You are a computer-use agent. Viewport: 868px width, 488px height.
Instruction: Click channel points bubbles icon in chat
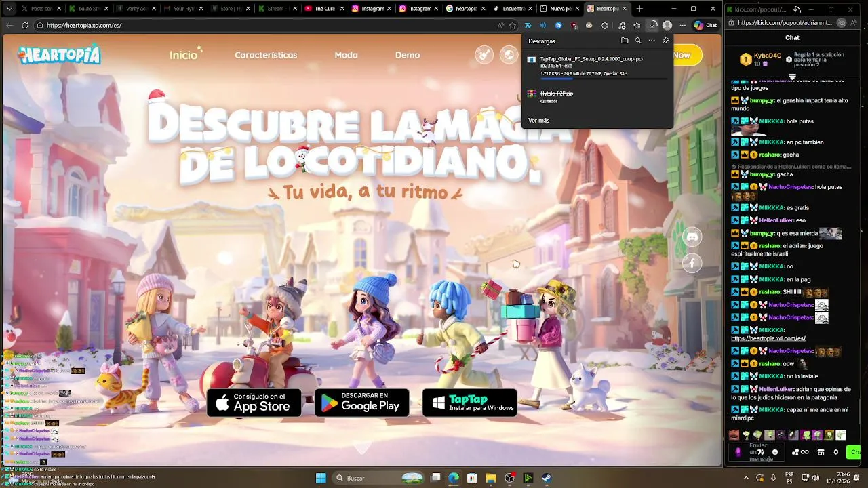click(795, 452)
